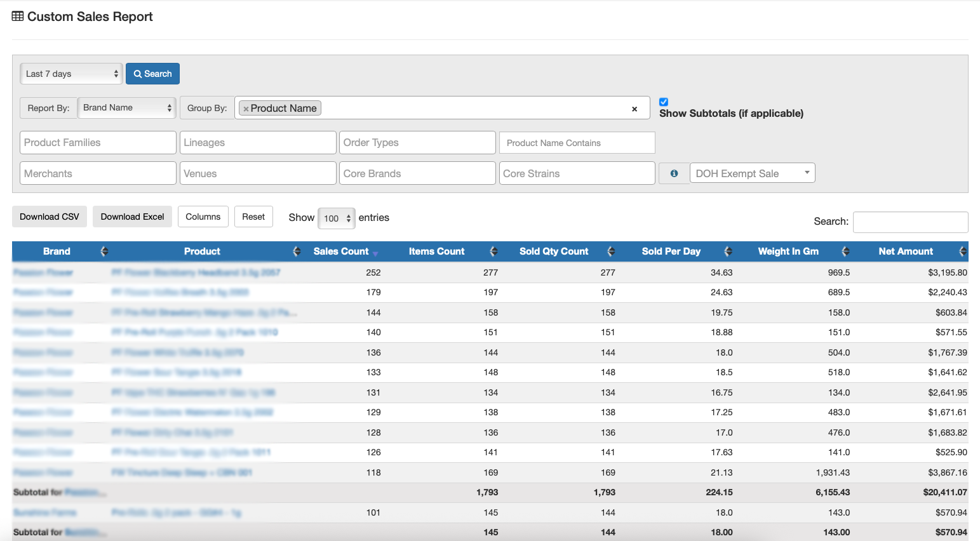
Task: Sort by the Weight In Gm column
Action: [845, 251]
